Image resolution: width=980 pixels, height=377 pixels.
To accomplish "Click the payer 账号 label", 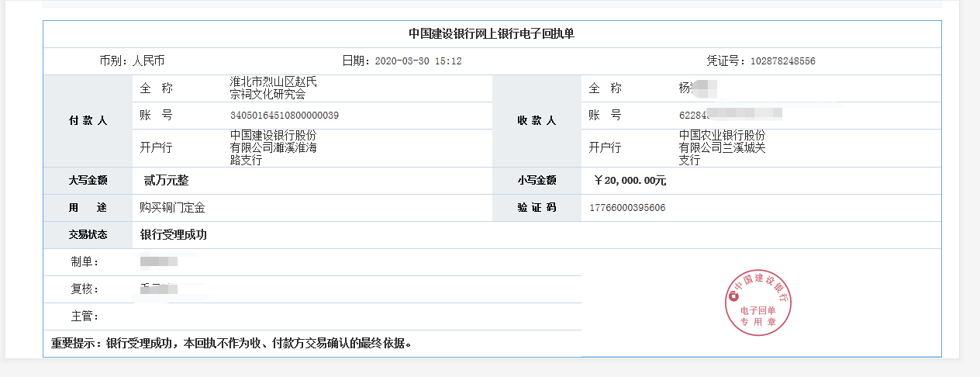I will pyautogui.click(x=156, y=116).
